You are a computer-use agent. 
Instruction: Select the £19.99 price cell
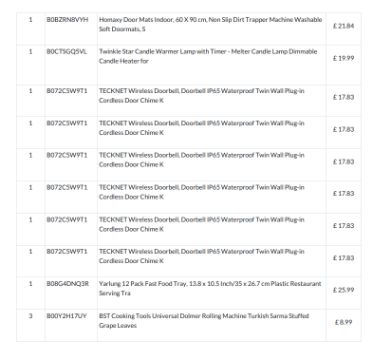point(343,58)
